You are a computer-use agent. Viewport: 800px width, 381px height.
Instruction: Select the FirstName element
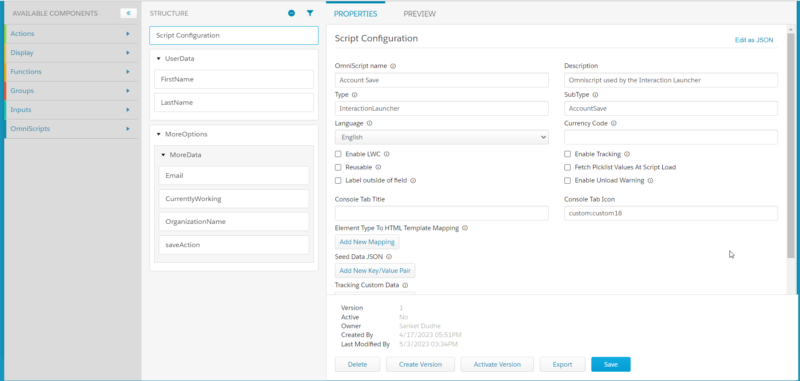234,80
